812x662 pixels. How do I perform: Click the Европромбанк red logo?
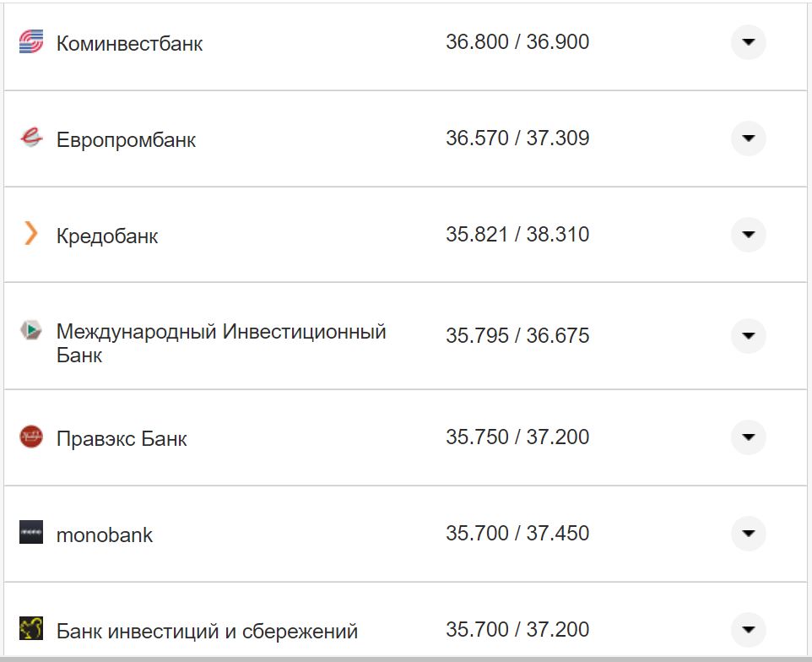[31, 138]
